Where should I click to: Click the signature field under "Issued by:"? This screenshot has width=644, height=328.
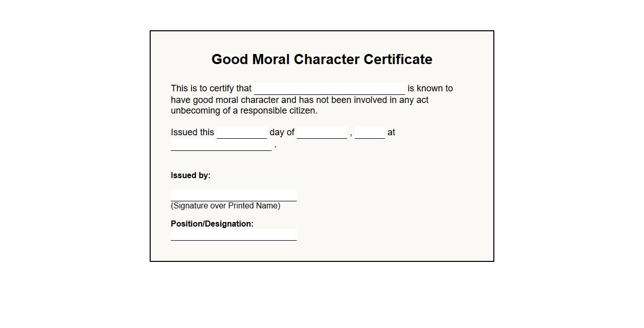tap(234, 195)
